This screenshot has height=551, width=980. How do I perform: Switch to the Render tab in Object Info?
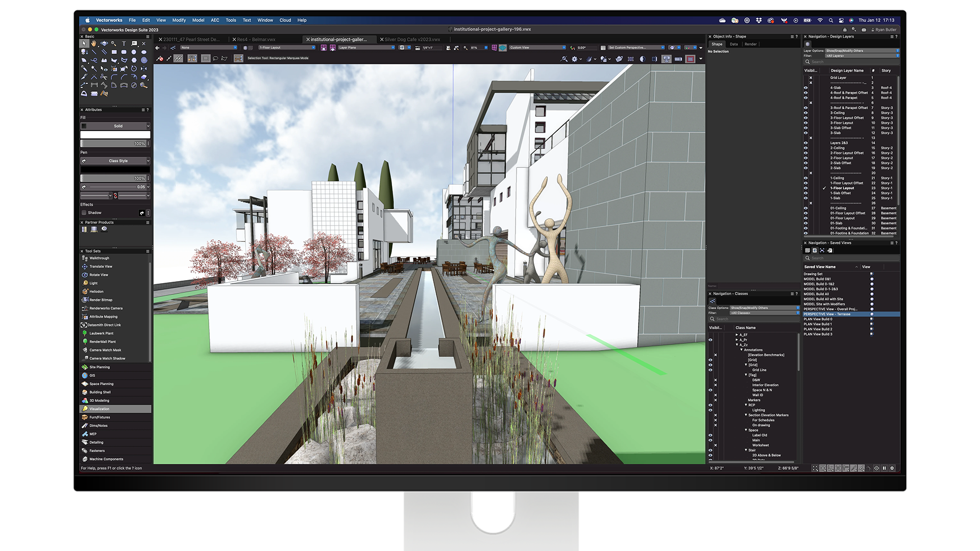[x=750, y=44]
